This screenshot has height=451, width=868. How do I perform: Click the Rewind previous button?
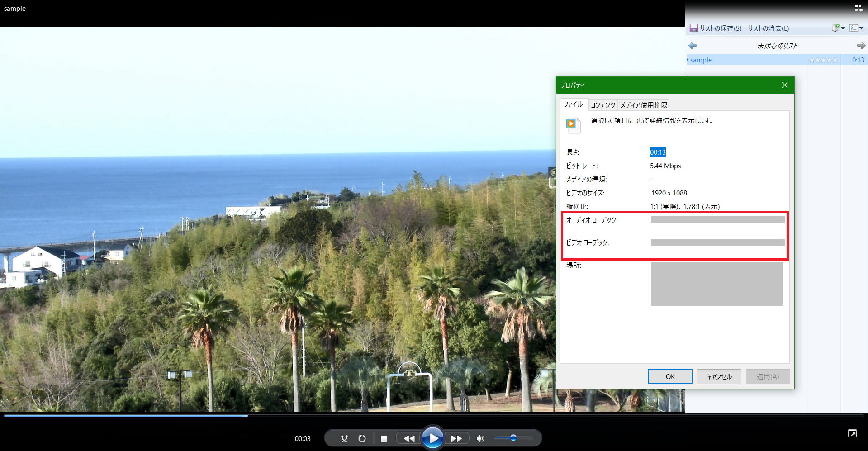409,438
